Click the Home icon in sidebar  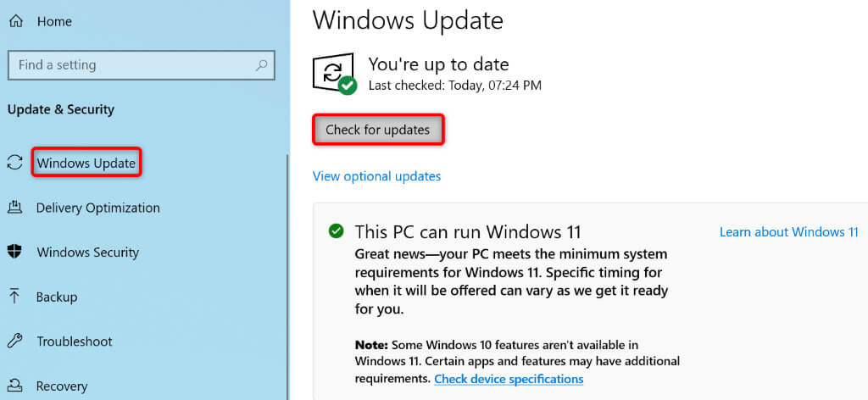point(16,21)
